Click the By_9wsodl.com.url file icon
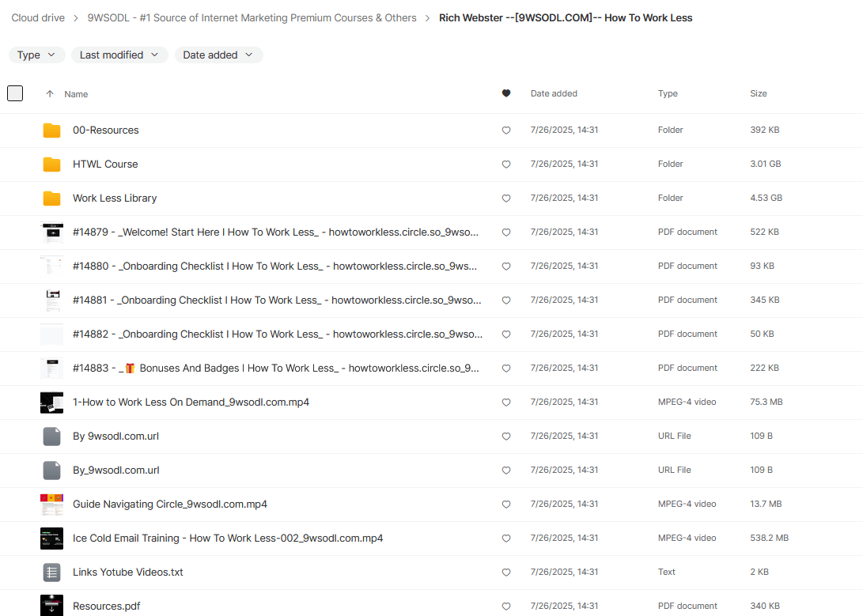 tap(51, 471)
